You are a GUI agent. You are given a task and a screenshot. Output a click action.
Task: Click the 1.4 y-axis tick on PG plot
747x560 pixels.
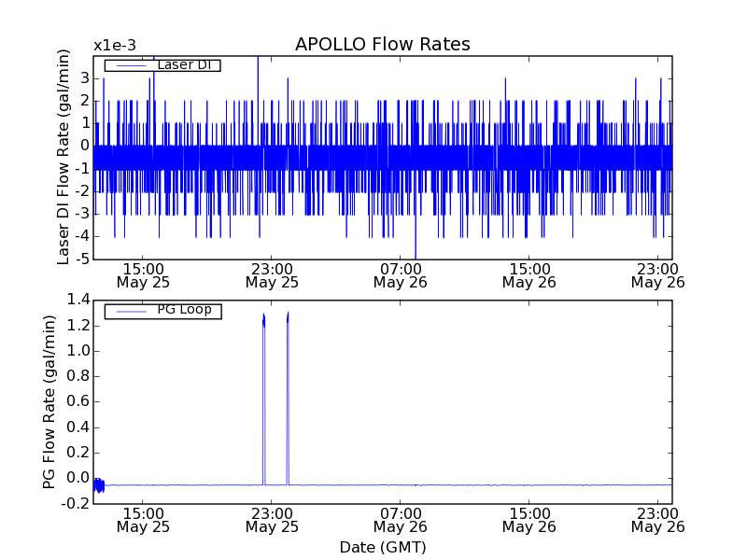pyautogui.click(x=78, y=300)
